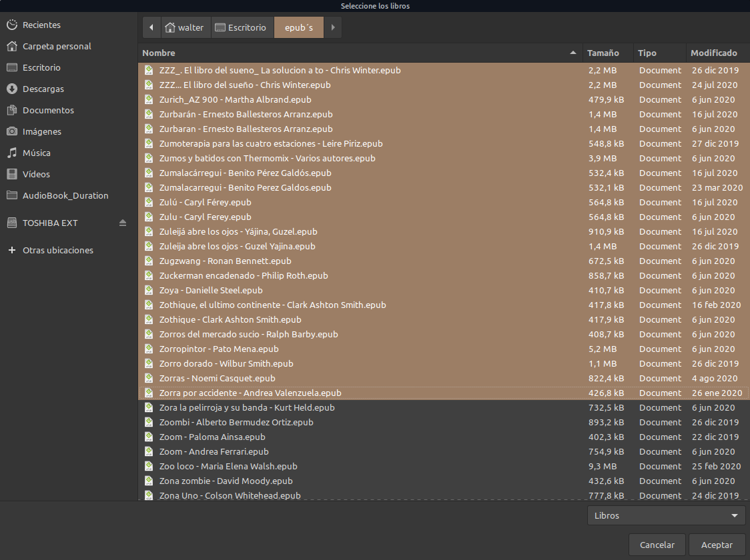Viewport: 750px width, 560px height.
Task: Click the back arrow in path bar
Action: tap(151, 27)
